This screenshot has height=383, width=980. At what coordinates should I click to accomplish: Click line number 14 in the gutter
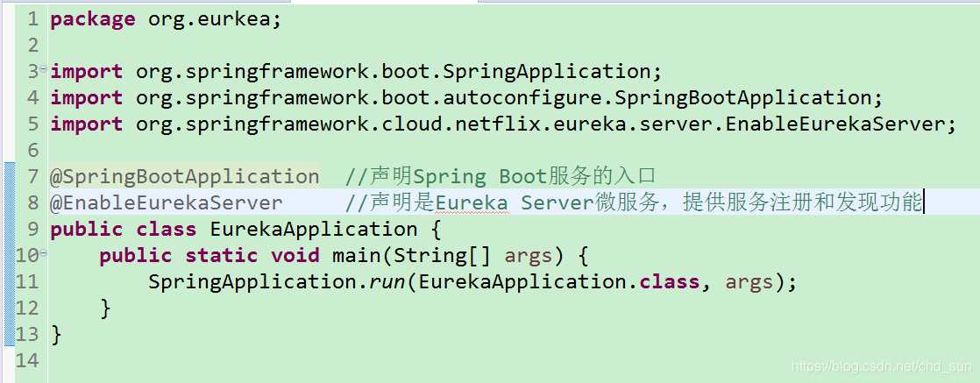pos(27,360)
